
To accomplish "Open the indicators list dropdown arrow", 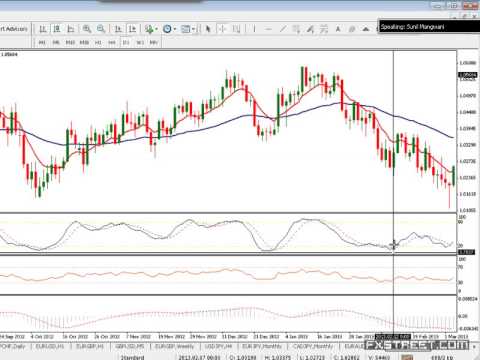I will (x=156, y=29).
